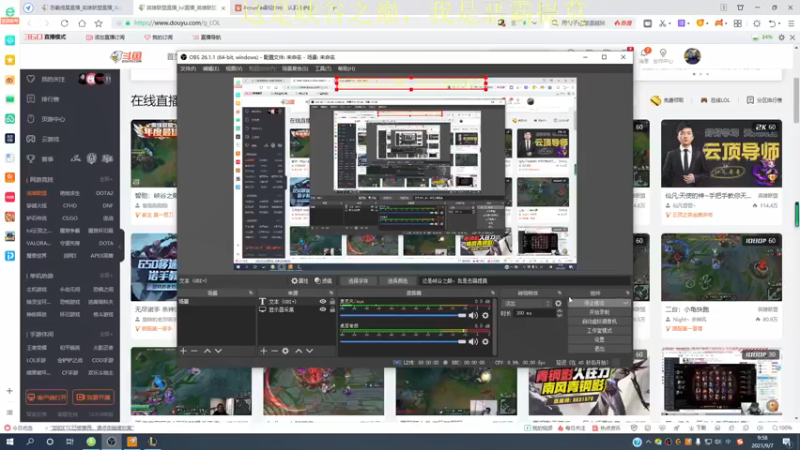
Task: Open the View menu in OBS
Action: pyautogui.click(x=234, y=68)
